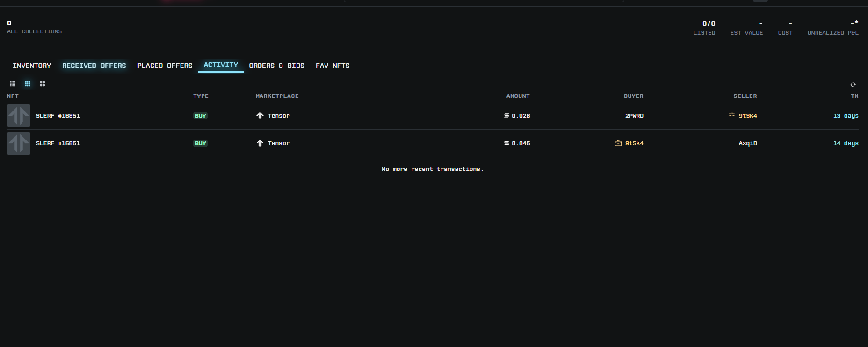The width and height of the screenshot is (868, 347).
Task: Open the Inventory tab
Action: pos(32,66)
